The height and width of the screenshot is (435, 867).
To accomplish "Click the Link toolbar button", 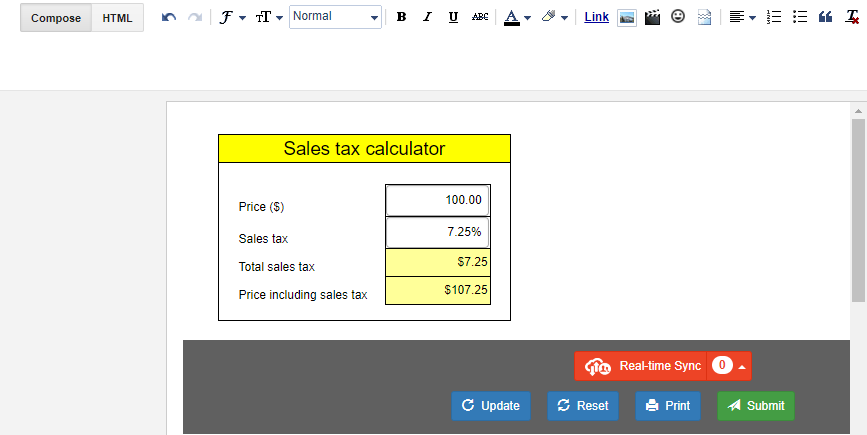I will pos(597,17).
